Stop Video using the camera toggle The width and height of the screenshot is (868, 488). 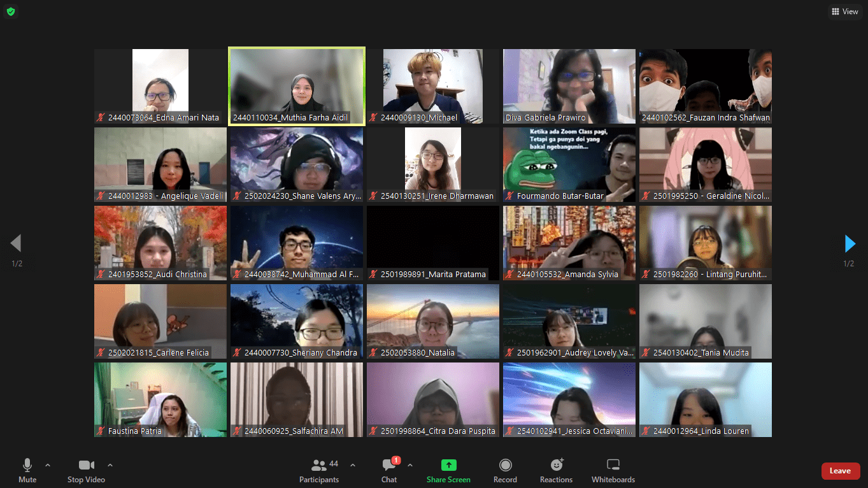[86, 470]
